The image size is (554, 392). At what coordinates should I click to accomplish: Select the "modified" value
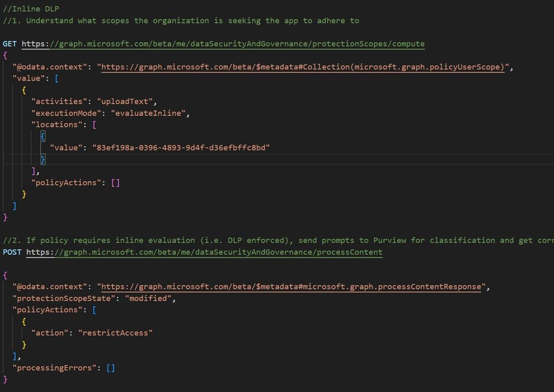(149, 298)
